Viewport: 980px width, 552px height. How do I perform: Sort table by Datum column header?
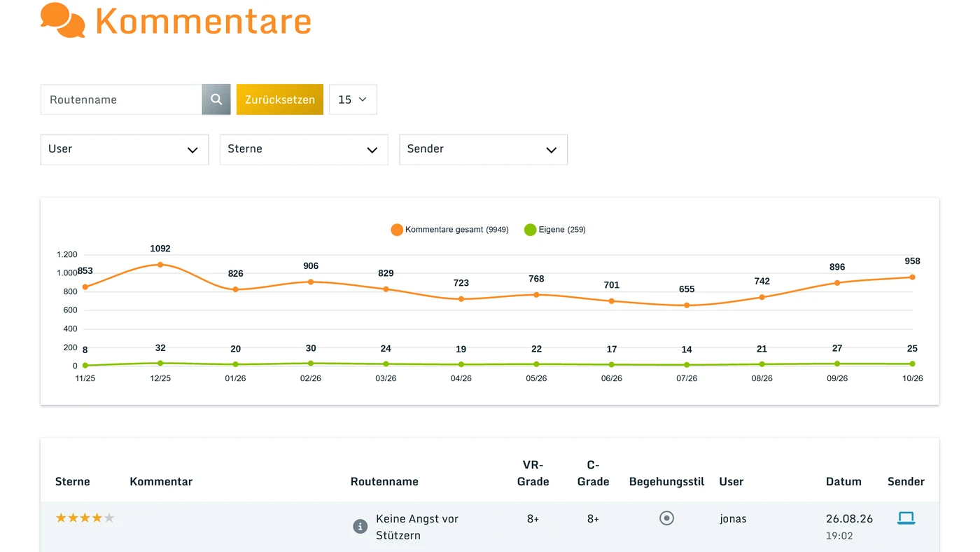click(x=843, y=482)
